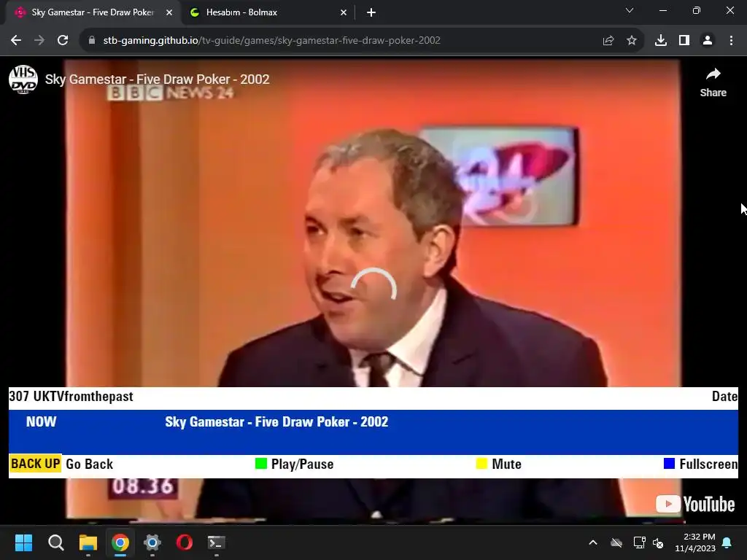Open the terminal app in the taskbar
The image size is (747, 560).
(216, 542)
